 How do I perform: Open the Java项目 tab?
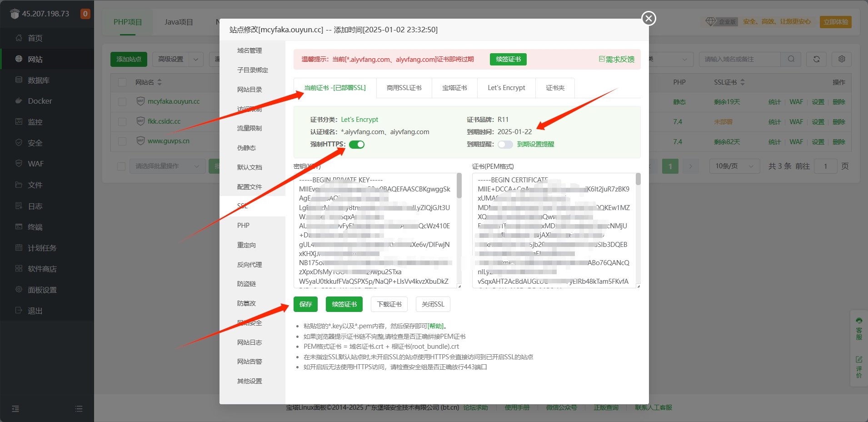(x=179, y=22)
